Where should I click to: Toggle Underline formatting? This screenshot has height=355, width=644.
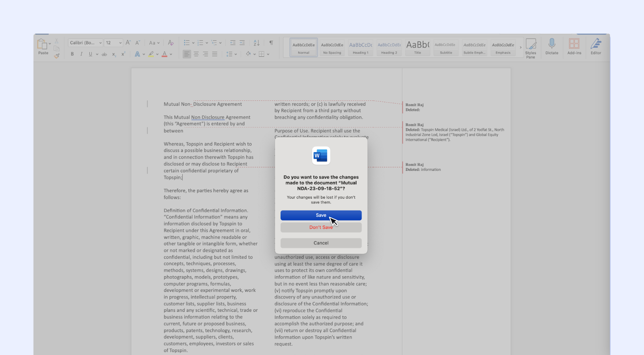point(91,54)
